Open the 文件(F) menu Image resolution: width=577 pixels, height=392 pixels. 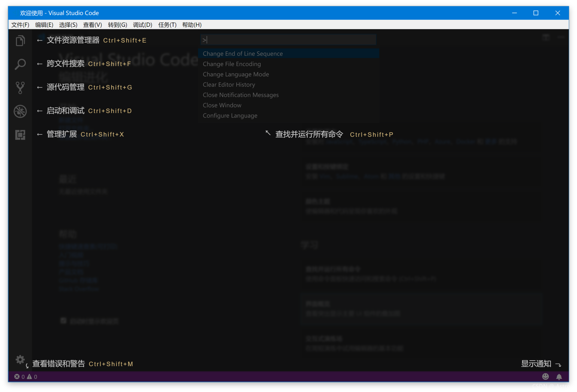coord(20,25)
